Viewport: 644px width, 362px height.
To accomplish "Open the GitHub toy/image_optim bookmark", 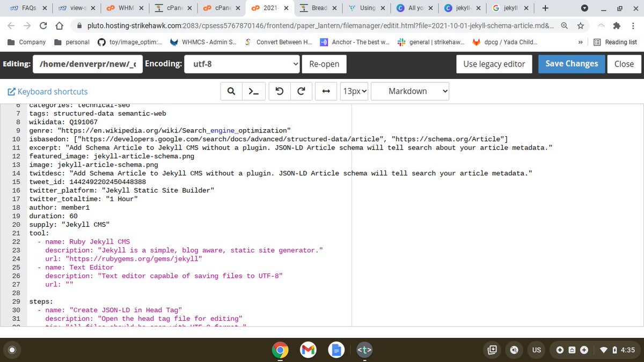I will pyautogui.click(x=130, y=42).
